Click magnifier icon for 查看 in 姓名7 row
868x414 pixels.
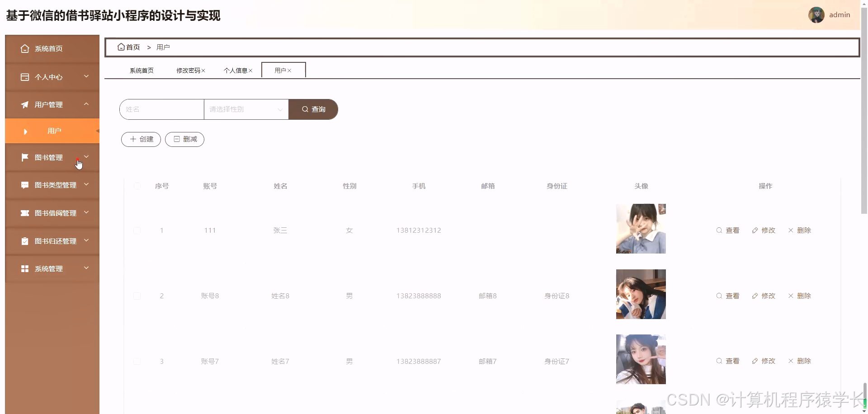pyautogui.click(x=719, y=361)
